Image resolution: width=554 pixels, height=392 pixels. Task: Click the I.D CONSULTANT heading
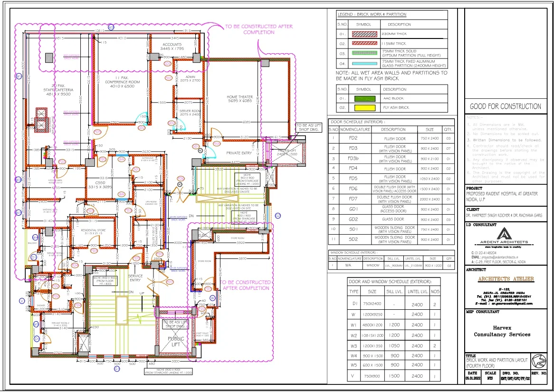click(x=481, y=225)
